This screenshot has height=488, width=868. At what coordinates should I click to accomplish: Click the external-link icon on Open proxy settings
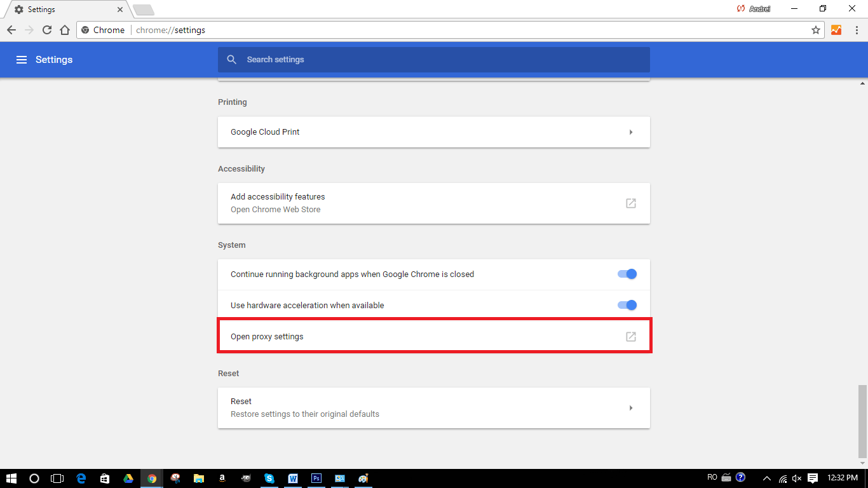[630, 336]
